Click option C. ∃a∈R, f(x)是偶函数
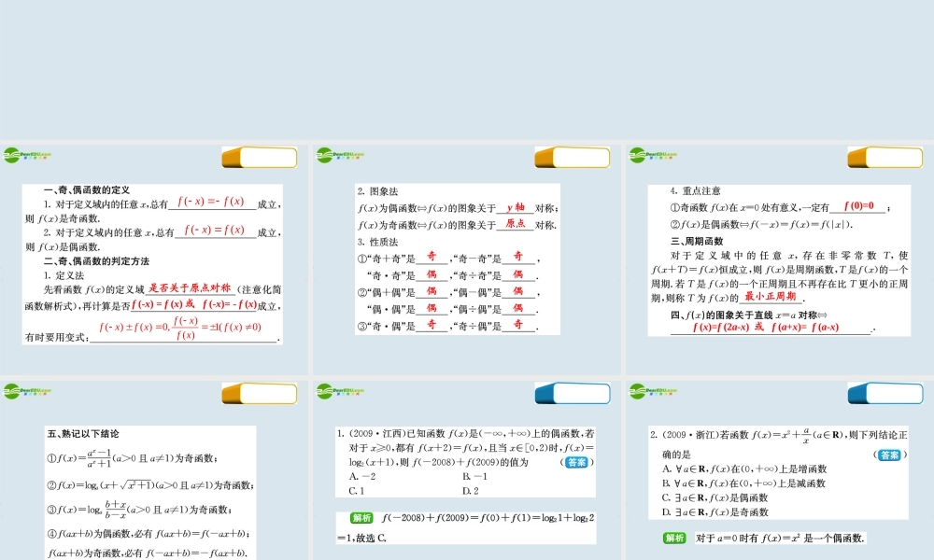 715,498
